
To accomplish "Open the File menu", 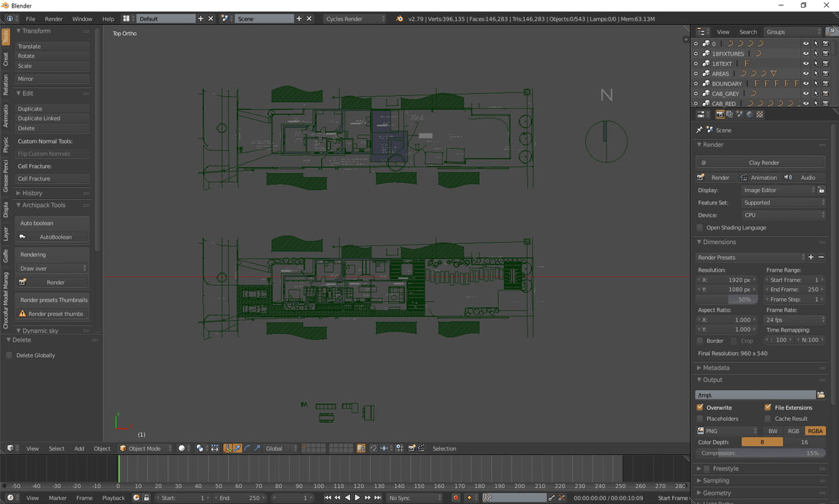I will 31,18.
